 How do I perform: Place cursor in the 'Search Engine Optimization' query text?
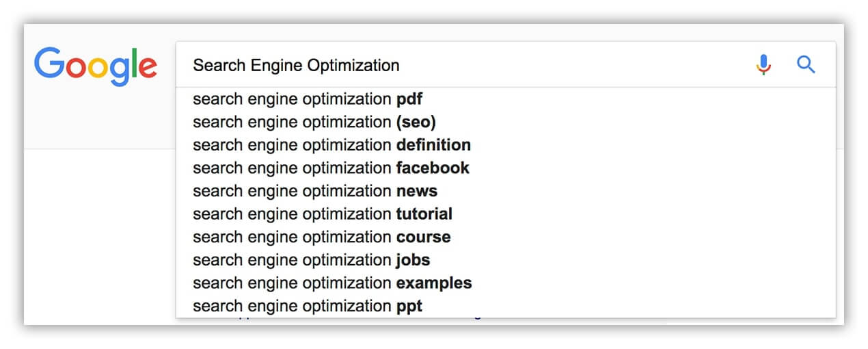[x=296, y=66]
